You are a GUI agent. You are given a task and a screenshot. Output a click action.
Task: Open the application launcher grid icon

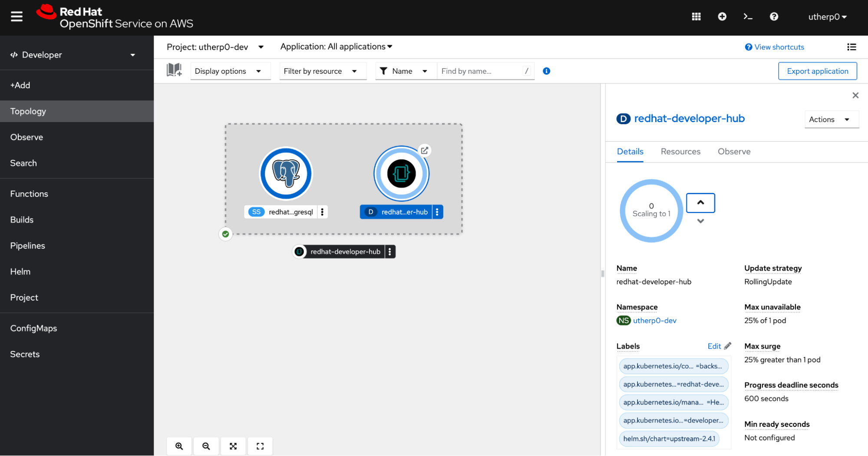pos(696,17)
